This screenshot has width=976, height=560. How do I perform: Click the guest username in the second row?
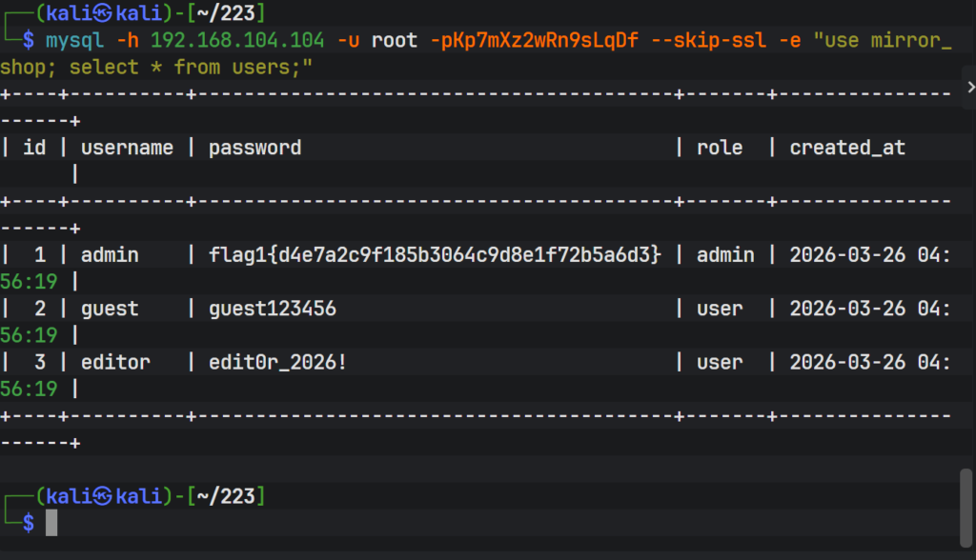(110, 309)
